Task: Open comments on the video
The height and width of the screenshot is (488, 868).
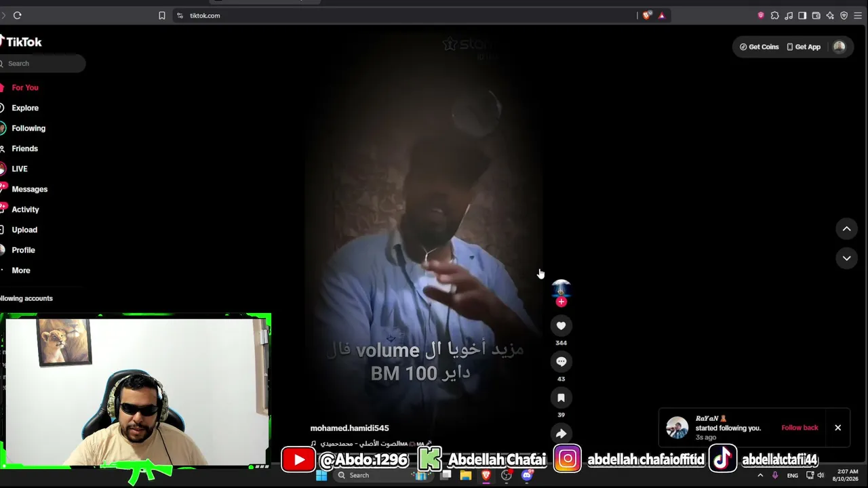Action: [x=561, y=362]
